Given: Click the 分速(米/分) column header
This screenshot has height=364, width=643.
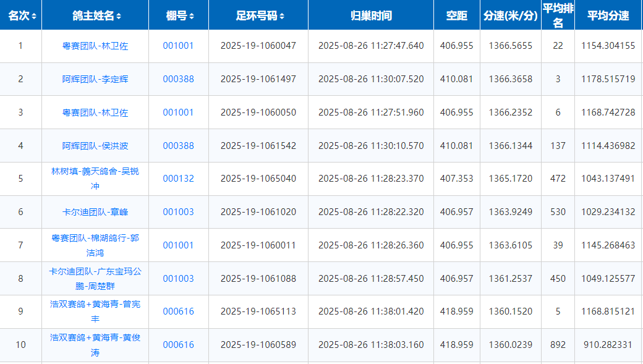Looking at the screenshot, I should pos(510,16).
